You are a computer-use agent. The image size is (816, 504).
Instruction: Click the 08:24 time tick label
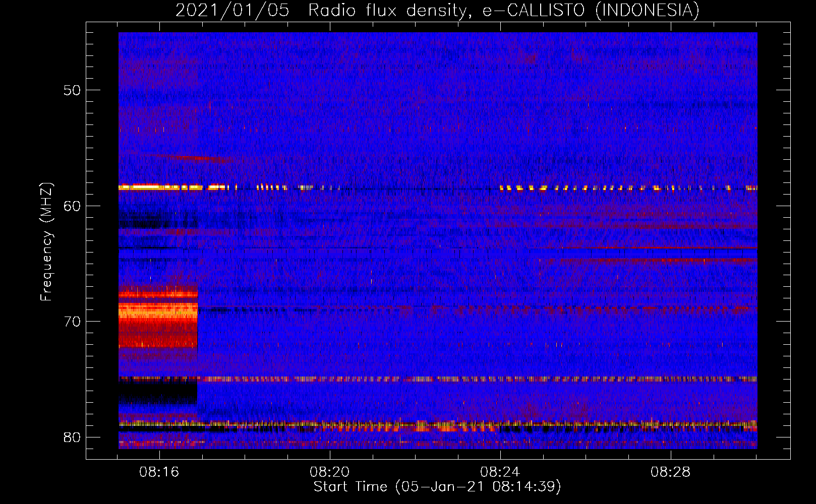500,472
